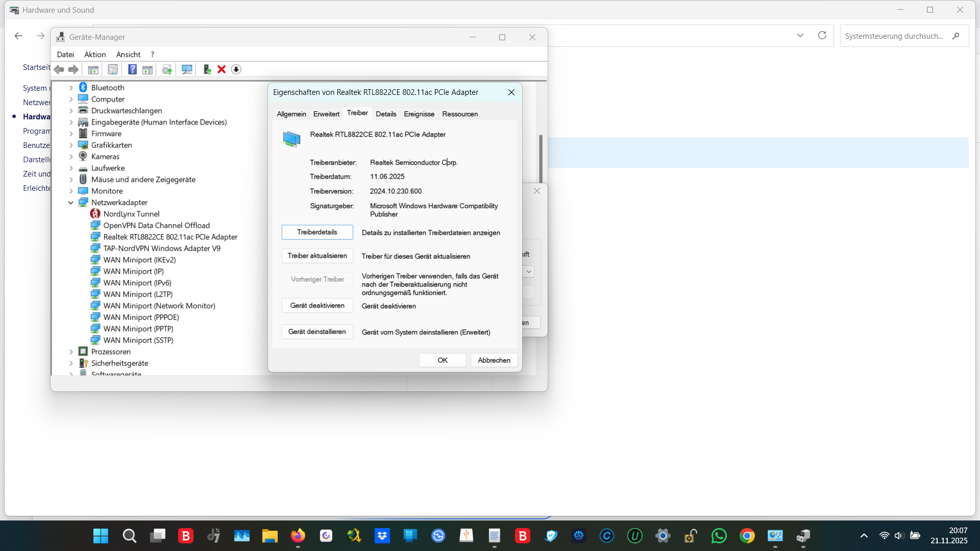Expand the Bluetooth device category
Viewport: 980px width, 551px height.
coord(71,88)
